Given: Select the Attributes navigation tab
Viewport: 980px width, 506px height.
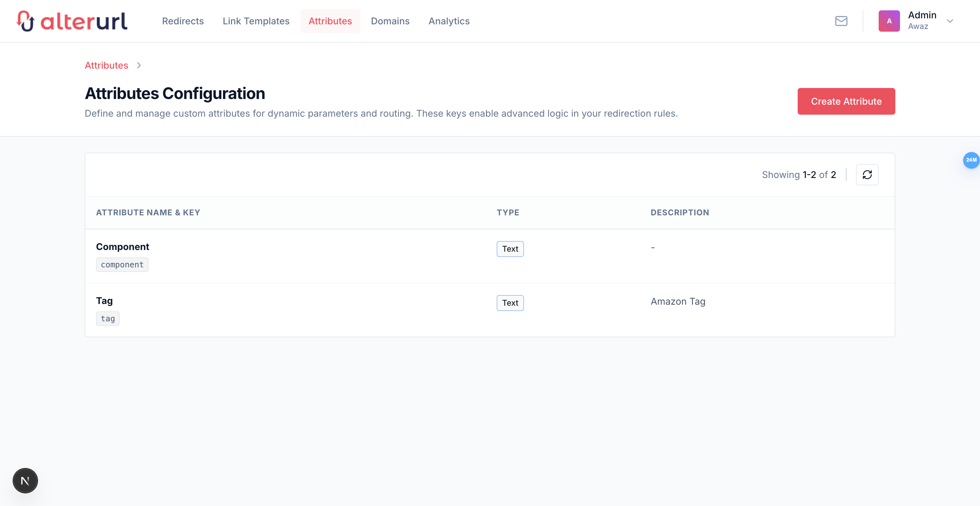Looking at the screenshot, I should pos(330,21).
